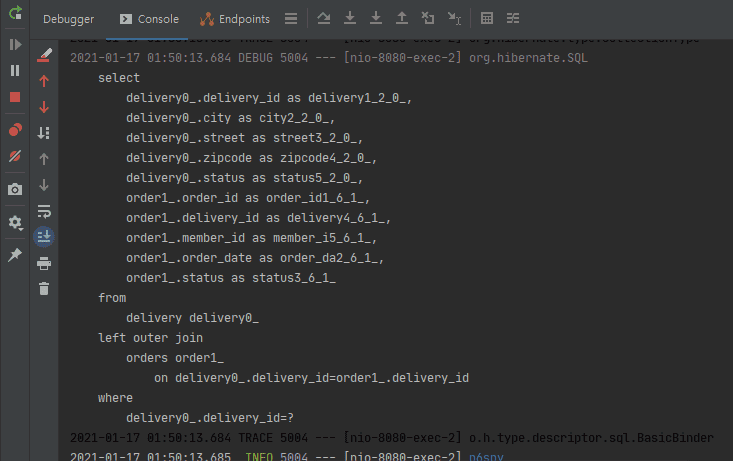Click the 'delivery delivery0_' line
The height and width of the screenshot is (461, 733).
pos(192,318)
